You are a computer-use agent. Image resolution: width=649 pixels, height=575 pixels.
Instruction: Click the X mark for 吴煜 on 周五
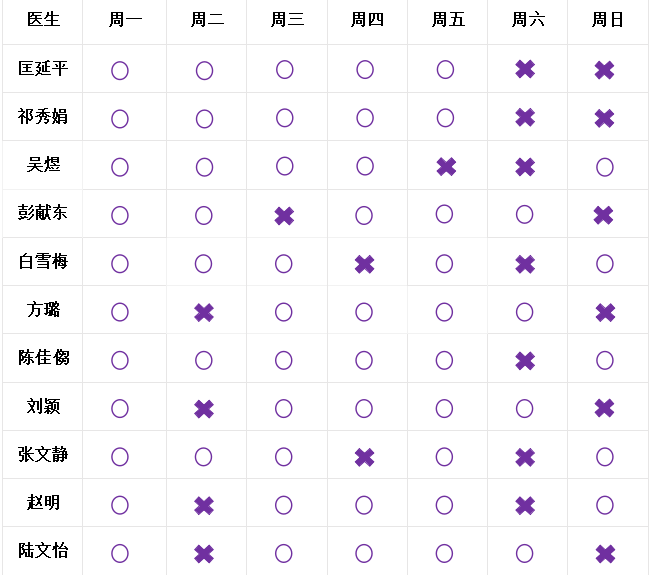[446, 166]
